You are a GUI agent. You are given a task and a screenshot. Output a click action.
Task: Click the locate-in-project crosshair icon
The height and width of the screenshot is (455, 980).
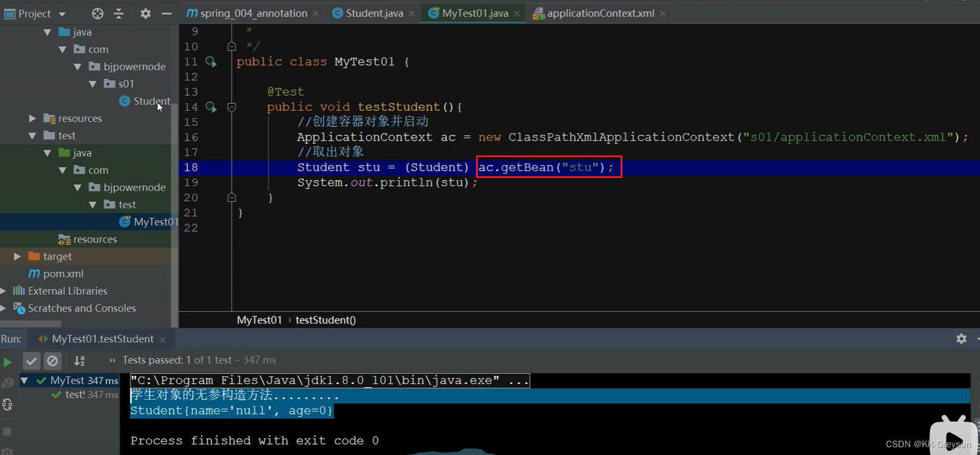click(98, 13)
